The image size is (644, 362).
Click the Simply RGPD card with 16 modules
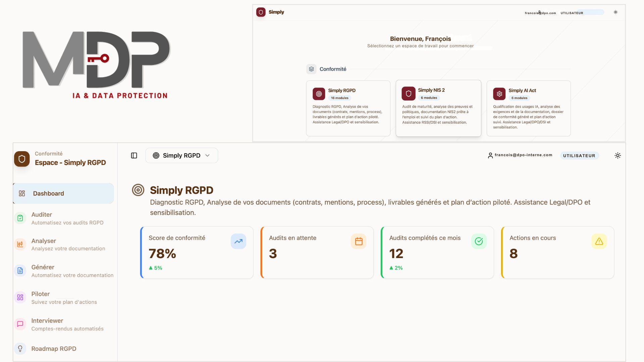coord(348,108)
